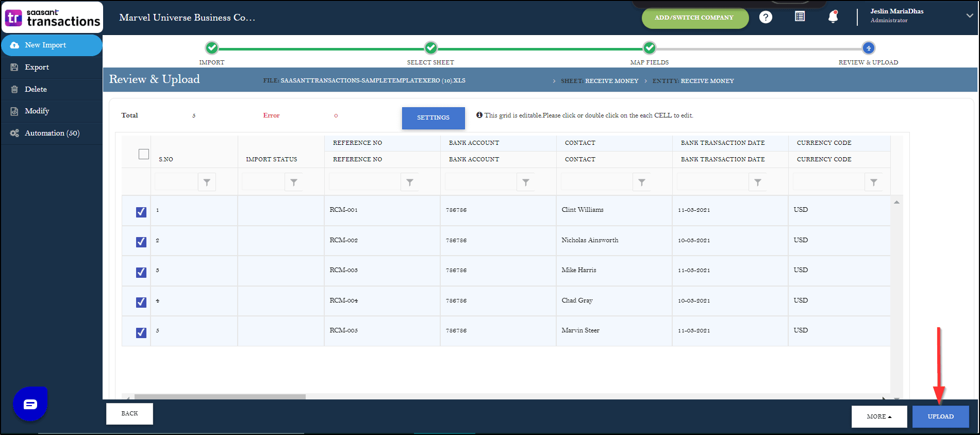Image resolution: width=980 pixels, height=435 pixels.
Task: Open the help question mark icon
Action: (x=766, y=17)
